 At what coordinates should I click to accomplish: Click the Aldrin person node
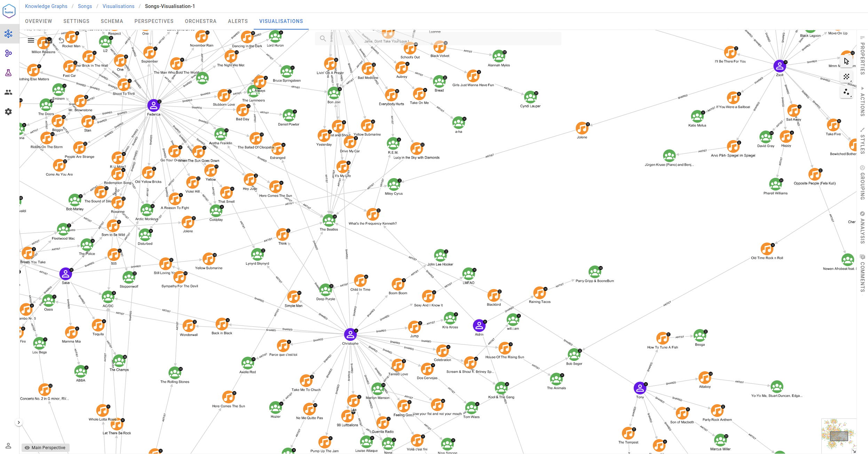tap(479, 326)
